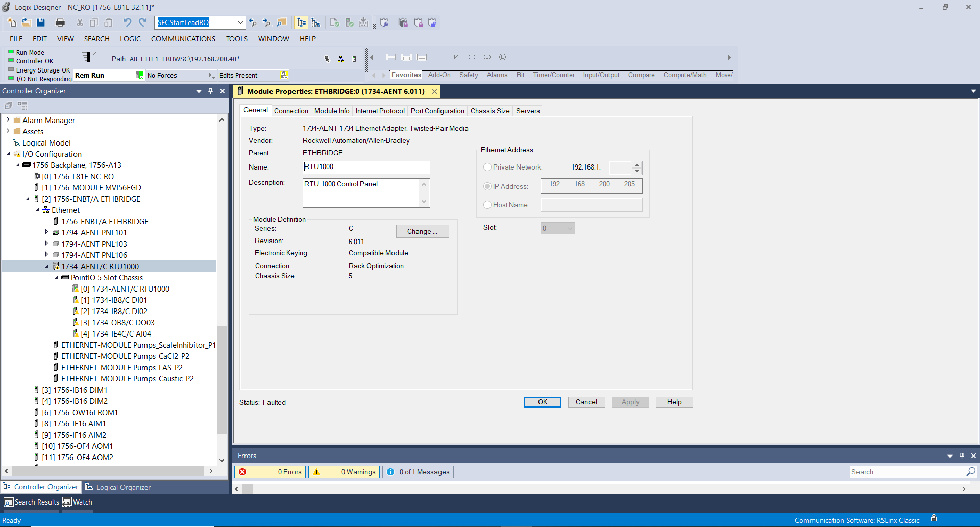Open the No Forces dropdown arrow
The image size is (980, 527).
point(211,75)
